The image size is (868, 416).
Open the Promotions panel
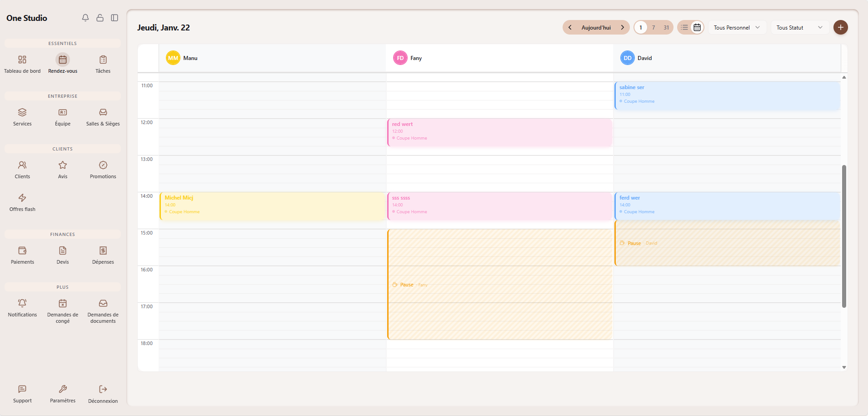click(103, 169)
